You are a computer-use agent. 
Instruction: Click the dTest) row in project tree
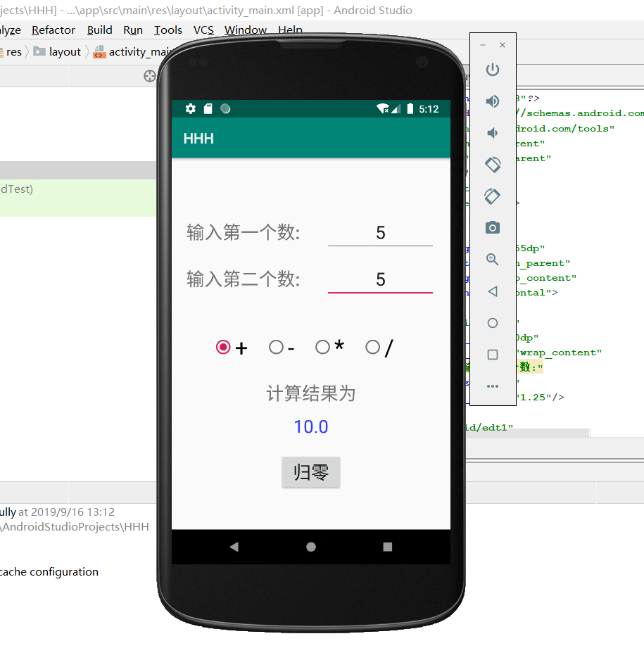click(78, 189)
